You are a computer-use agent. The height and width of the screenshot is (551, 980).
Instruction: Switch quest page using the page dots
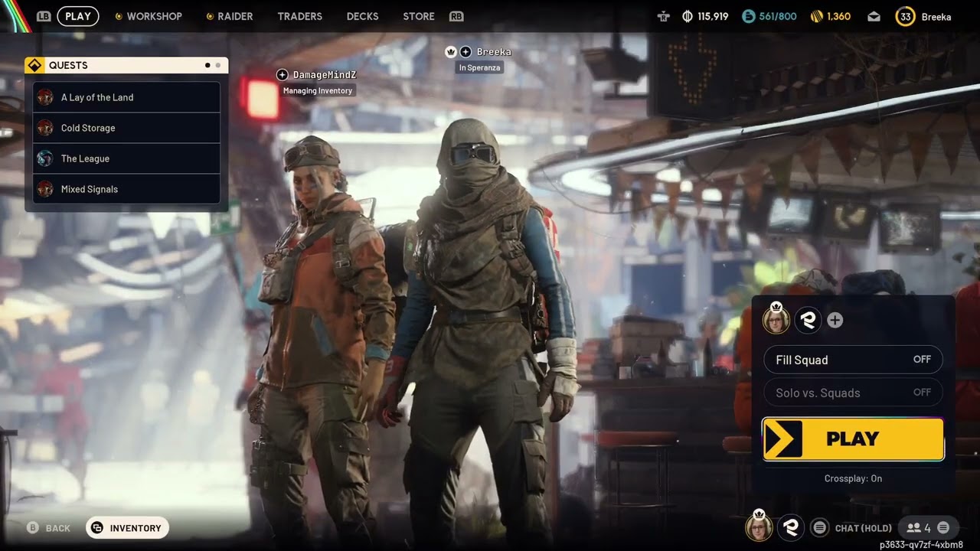tap(213, 65)
